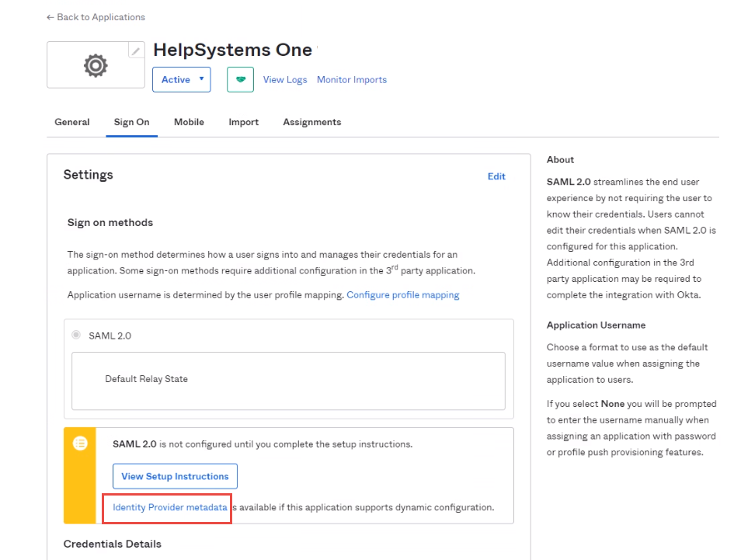Select the SAML 2.0 radio button
The width and height of the screenshot is (741, 560).
pos(76,336)
